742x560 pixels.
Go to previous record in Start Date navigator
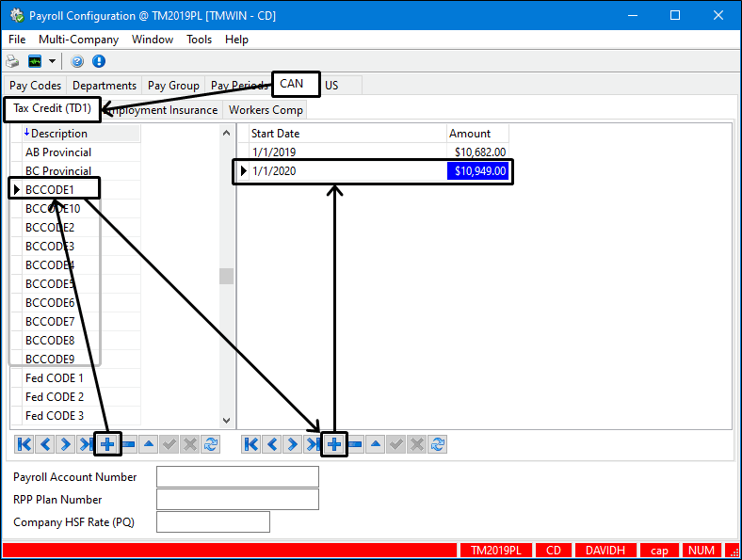[272, 444]
